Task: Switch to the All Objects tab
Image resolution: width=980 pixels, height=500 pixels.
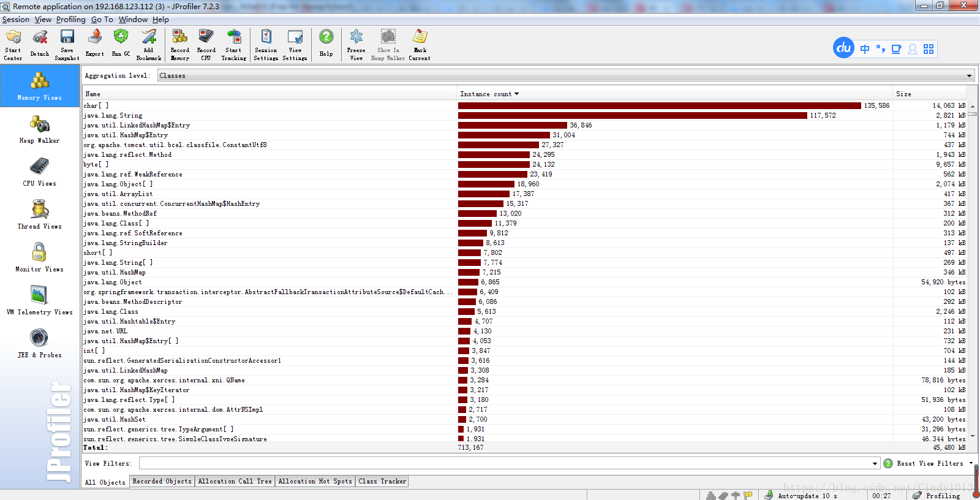Action: pyautogui.click(x=105, y=482)
